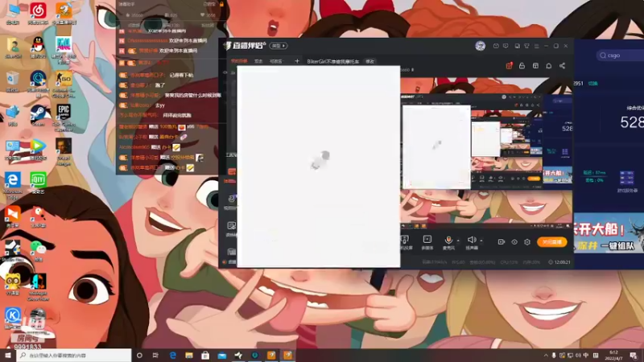Open Tencent Video desktop icon
644x362 pixels.
38,149
